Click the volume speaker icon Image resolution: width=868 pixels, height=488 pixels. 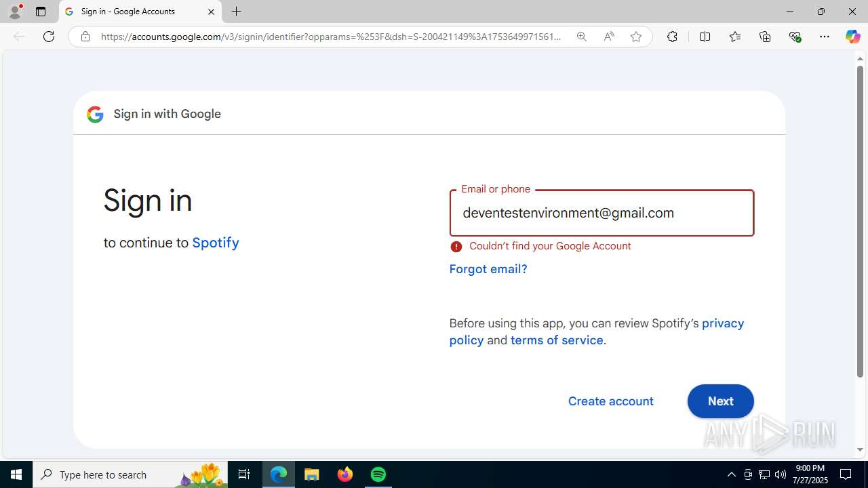(781, 474)
